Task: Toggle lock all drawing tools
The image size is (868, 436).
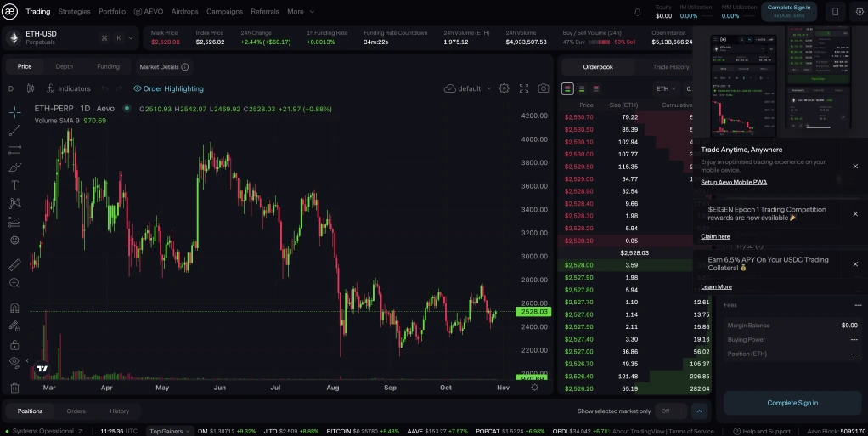Action: pyautogui.click(x=15, y=344)
